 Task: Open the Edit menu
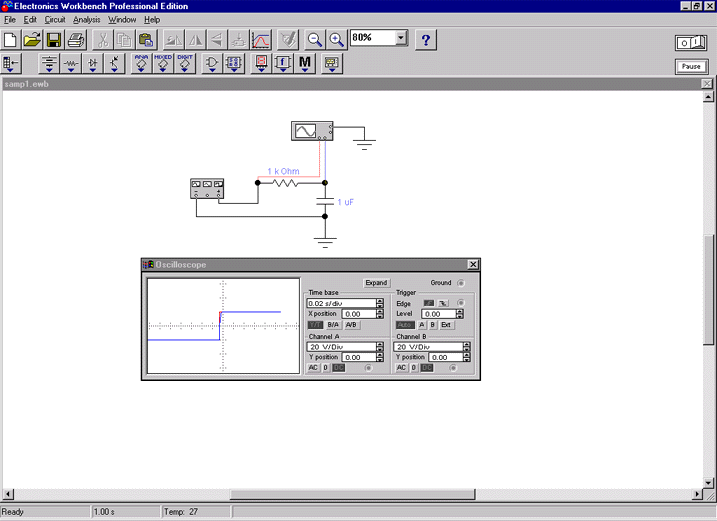[30, 20]
